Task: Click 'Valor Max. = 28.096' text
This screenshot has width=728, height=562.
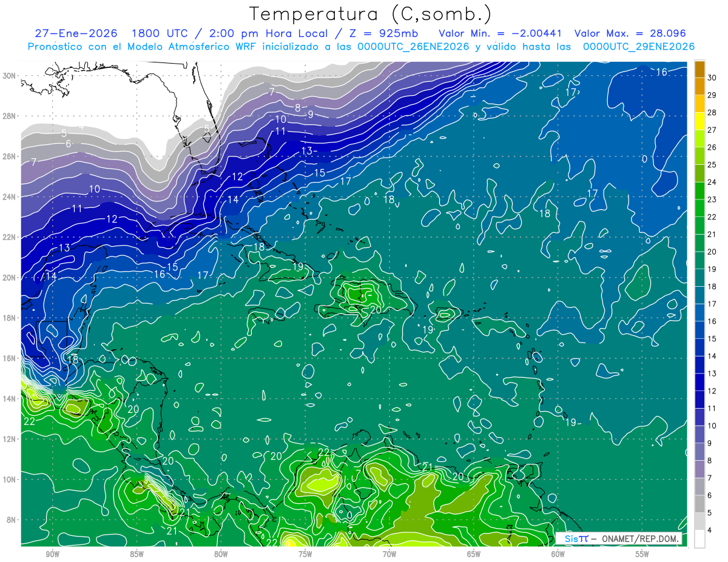Action: [630, 33]
